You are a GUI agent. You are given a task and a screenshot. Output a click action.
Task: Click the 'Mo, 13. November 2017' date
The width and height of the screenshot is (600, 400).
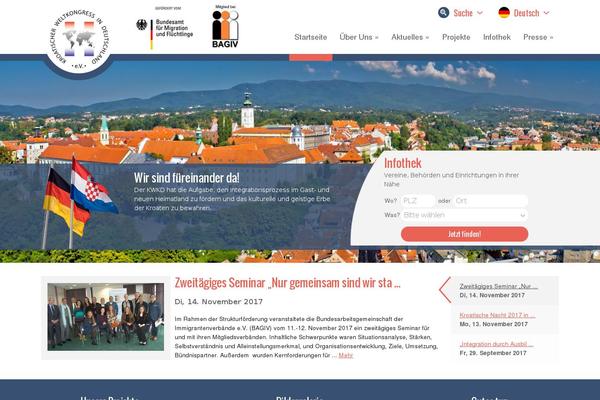click(x=493, y=324)
